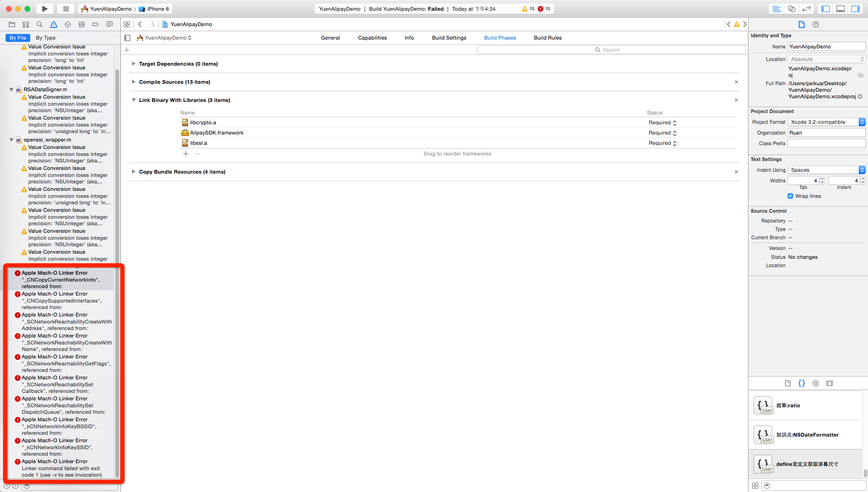868x492 pixels.
Task: Collapse Link Binary With Libraries section
Action: click(134, 100)
